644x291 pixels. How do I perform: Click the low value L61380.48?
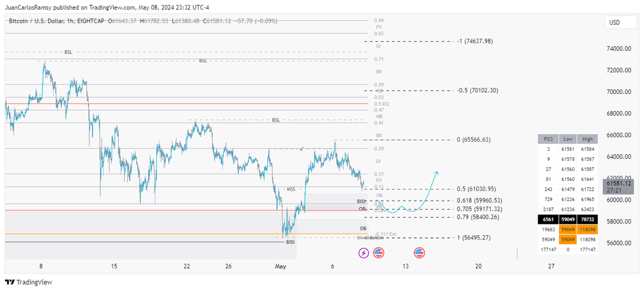point(185,20)
